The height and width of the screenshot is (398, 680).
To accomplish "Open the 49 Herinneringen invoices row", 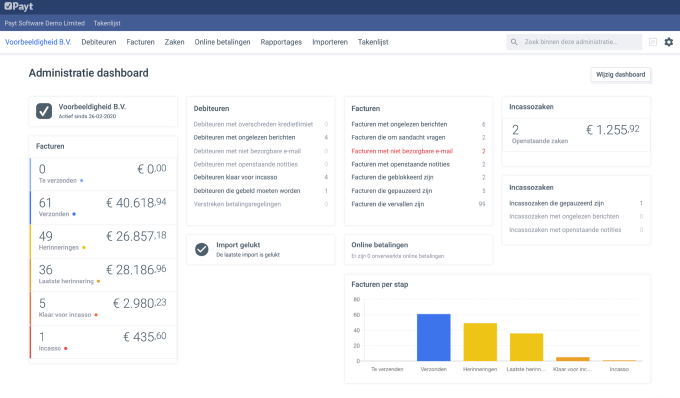I will tap(103, 241).
